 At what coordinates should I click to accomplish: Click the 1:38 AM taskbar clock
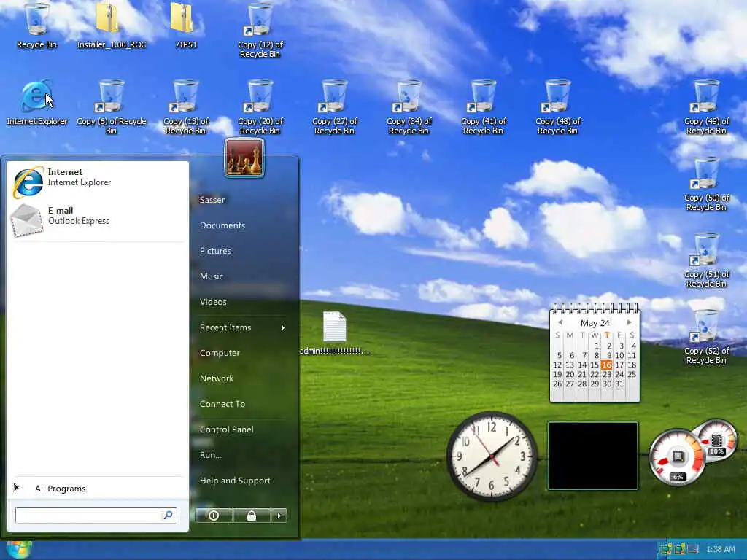720,550
